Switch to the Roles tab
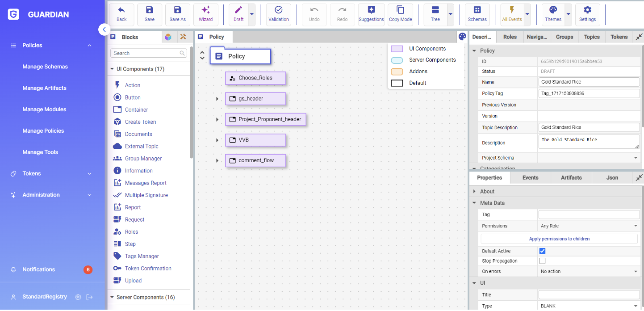The width and height of the screenshot is (644, 311). [x=510, y=37]
